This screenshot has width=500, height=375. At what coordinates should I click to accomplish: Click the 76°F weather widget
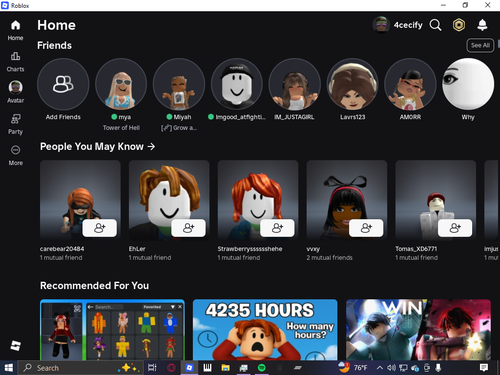click(x=353, y=368)
